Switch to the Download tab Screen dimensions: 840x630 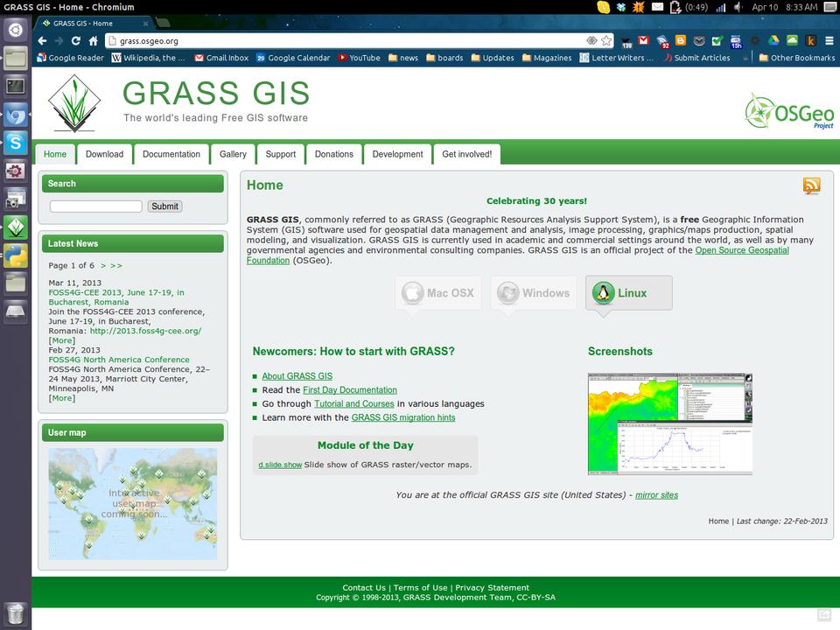[104, 154]
